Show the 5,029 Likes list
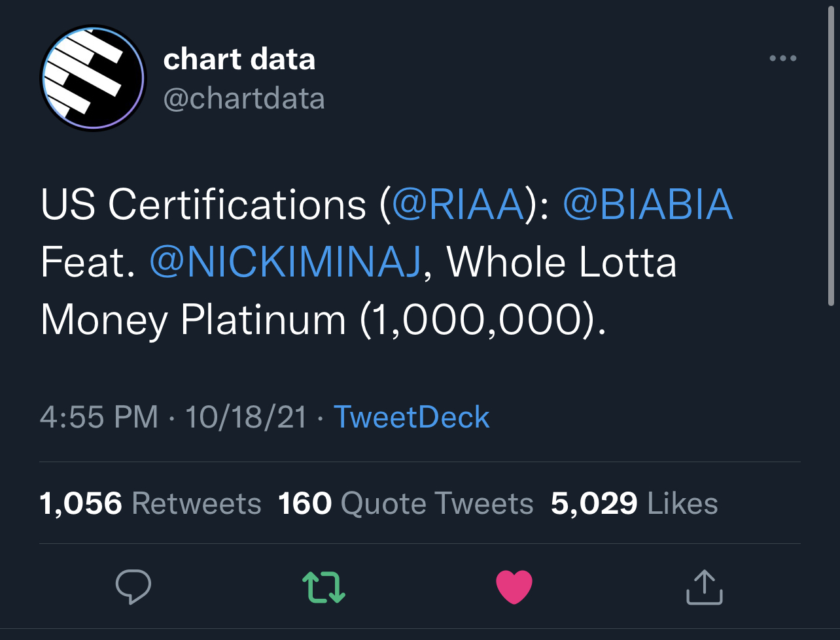 coord(634,503)
